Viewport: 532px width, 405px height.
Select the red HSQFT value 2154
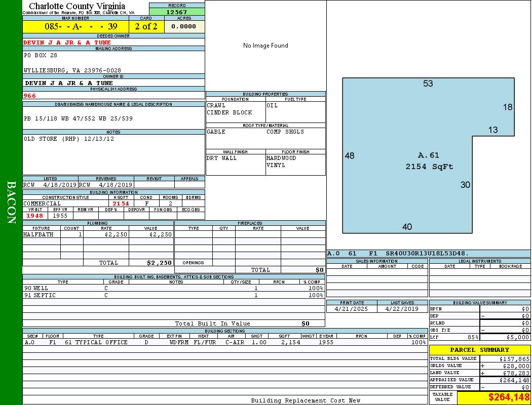[121, 204]
